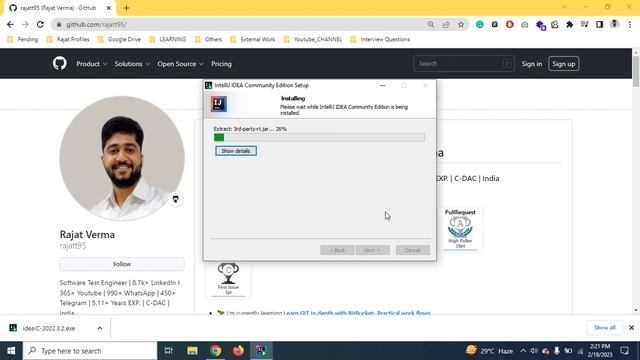640x360 pixels.
Task: Open the notifications center icon
Action: (x=624, y=351)
